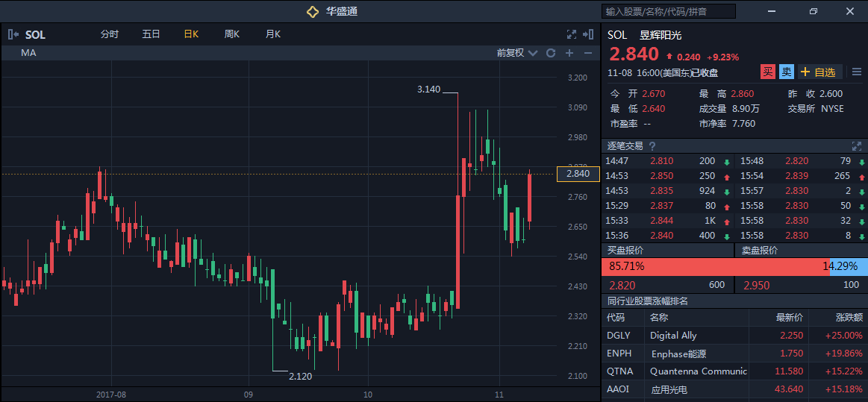868x402 pixels.
Task: Click the MA indicator label
Action: pos(28,53)
